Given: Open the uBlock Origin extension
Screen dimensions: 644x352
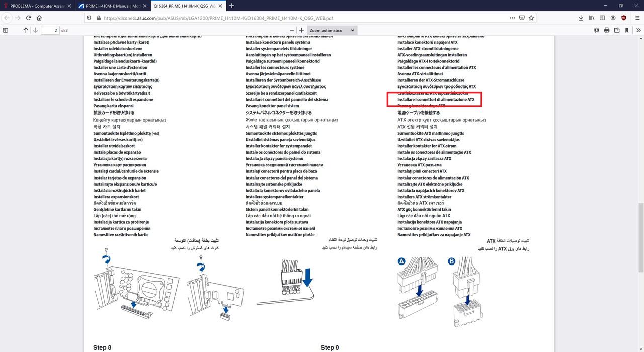Looking at the screenshot, I should coord(624,18).
